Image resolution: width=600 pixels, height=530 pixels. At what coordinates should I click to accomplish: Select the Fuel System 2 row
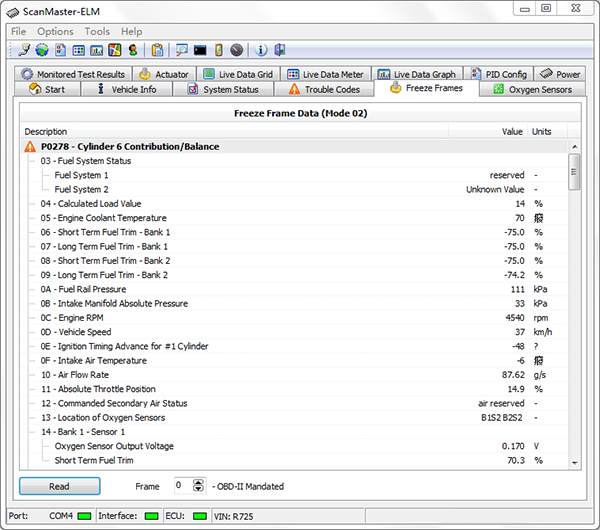[x=294, y=189]
